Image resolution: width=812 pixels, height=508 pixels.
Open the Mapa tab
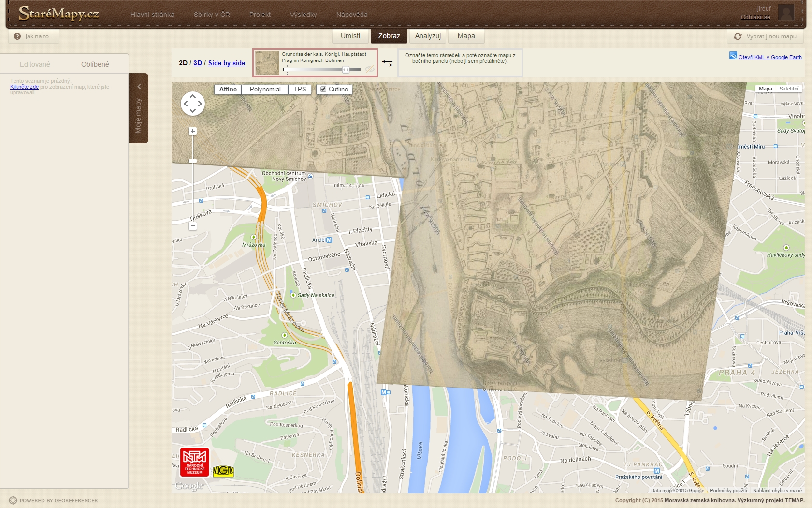click(466, 36)
